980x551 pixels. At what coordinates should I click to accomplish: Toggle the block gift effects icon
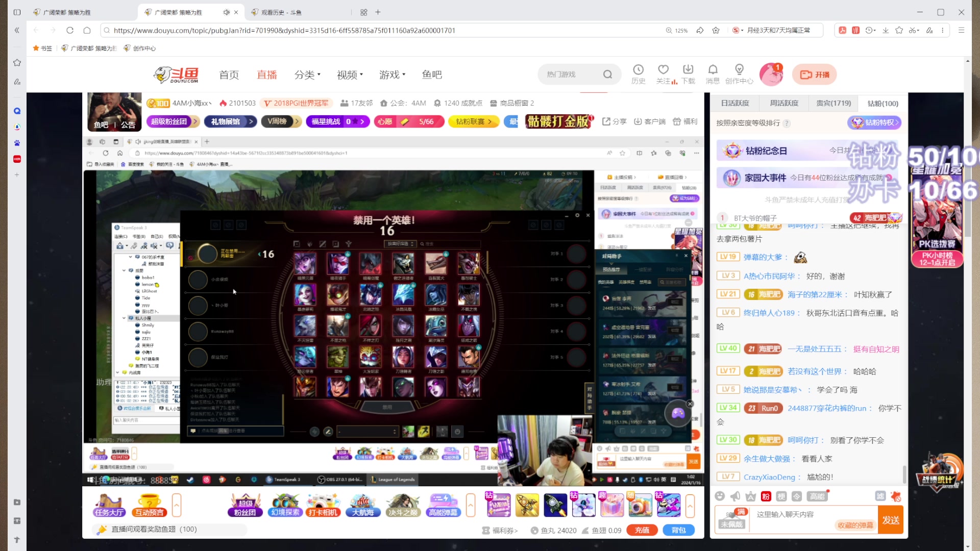(x=896, y=496)
